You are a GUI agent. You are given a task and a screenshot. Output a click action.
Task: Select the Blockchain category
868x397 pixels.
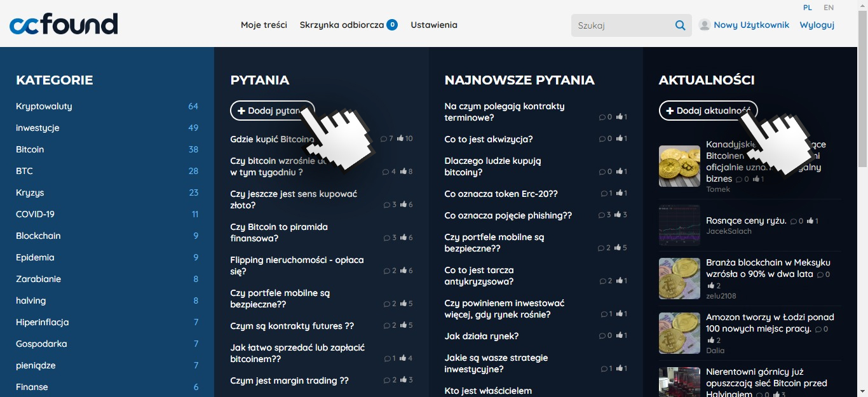coord(38,236)
